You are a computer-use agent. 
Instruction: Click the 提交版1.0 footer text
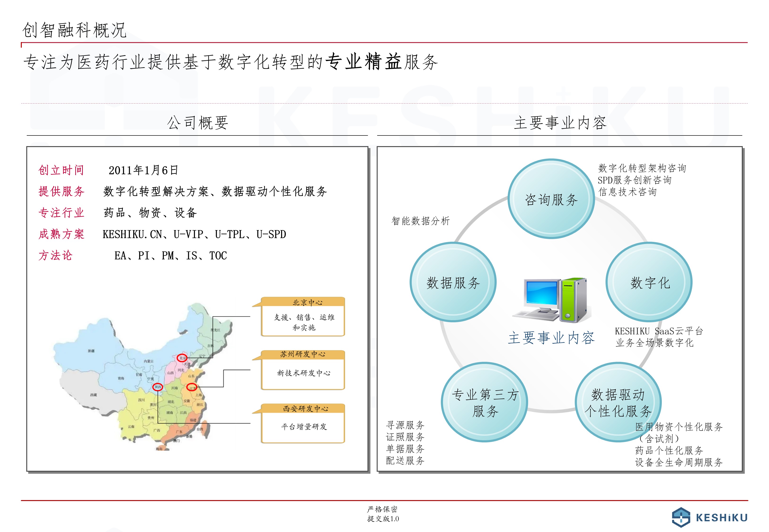point(383,519)
